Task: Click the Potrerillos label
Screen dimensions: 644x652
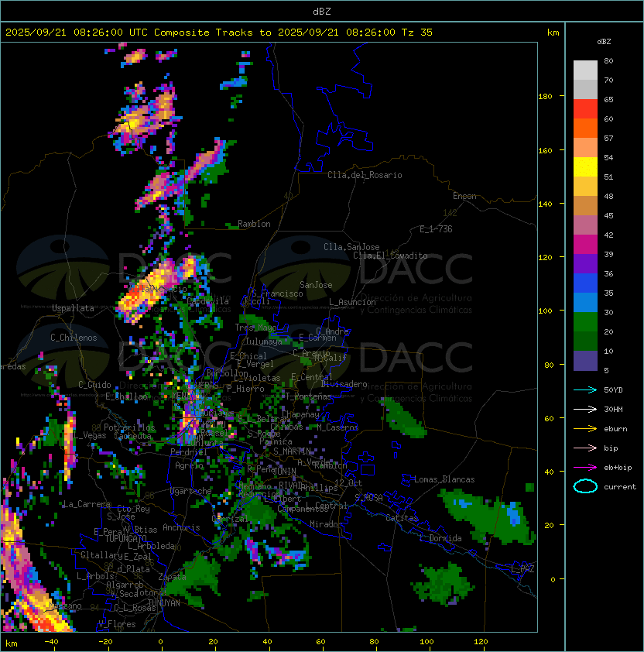Action: pyautogui.click(x=129, y=427)
